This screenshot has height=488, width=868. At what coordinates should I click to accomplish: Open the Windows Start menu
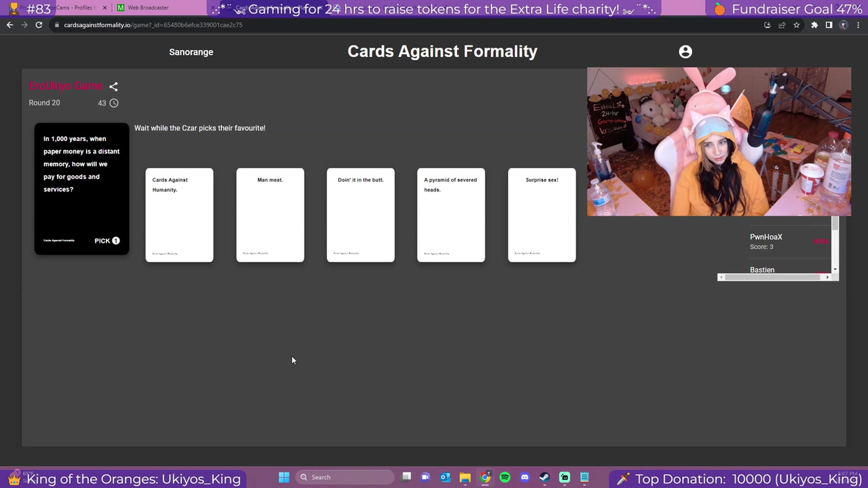[x=284, y=477]
